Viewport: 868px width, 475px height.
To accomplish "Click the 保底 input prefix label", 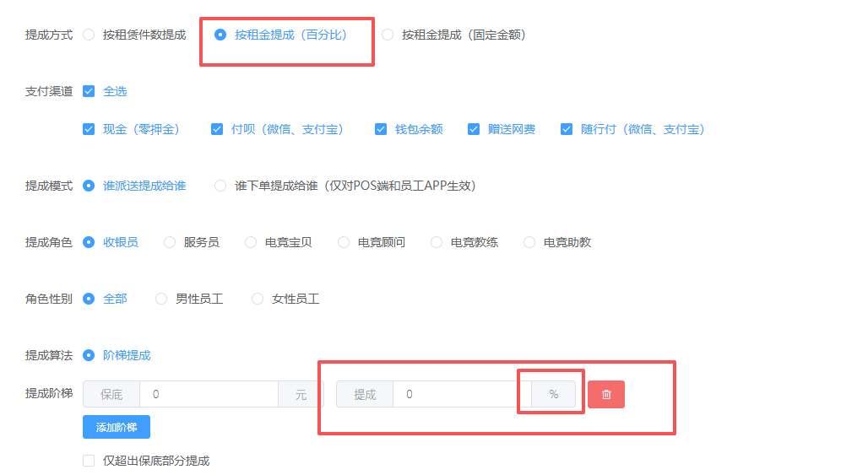I will 111,394.
